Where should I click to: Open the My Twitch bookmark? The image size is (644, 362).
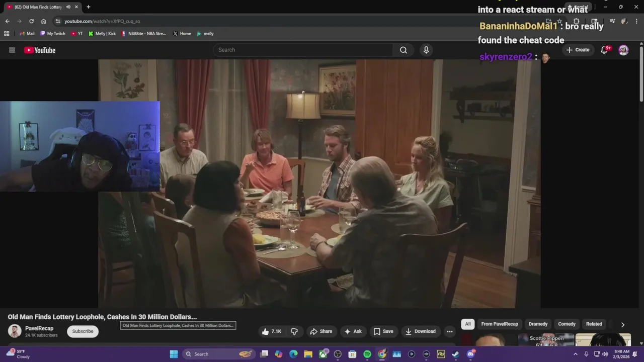pyautogui.click(x=53, y=34)
